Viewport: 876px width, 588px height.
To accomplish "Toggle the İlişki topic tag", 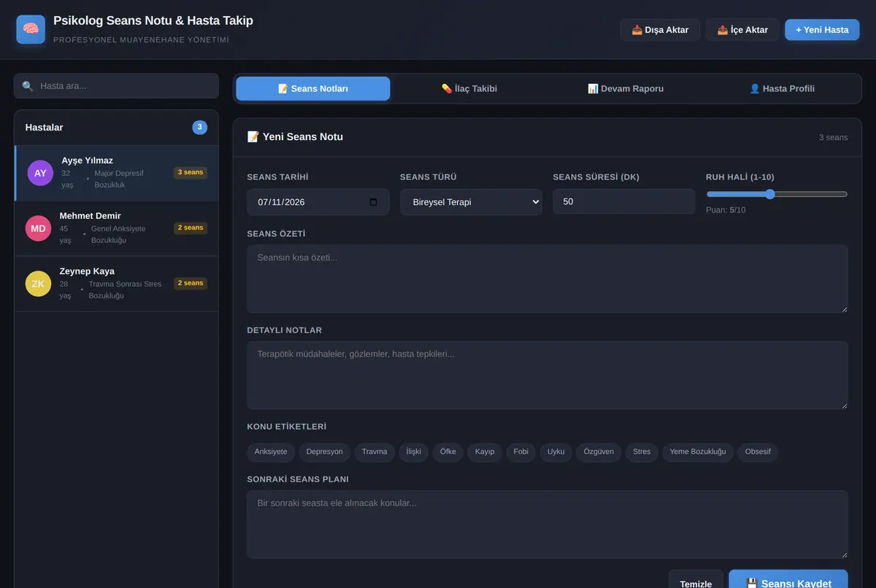I will point(414,452).
